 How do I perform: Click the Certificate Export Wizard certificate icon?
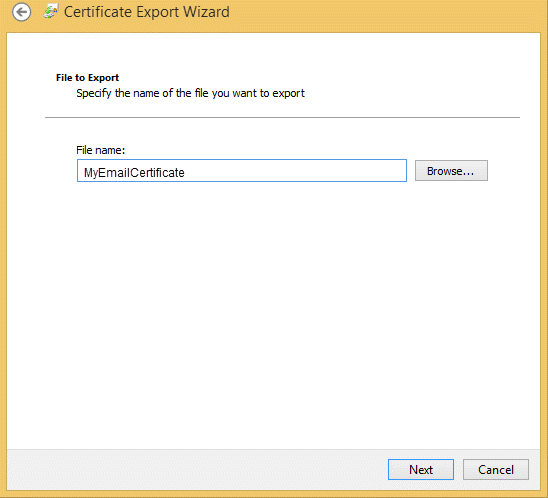50,12
